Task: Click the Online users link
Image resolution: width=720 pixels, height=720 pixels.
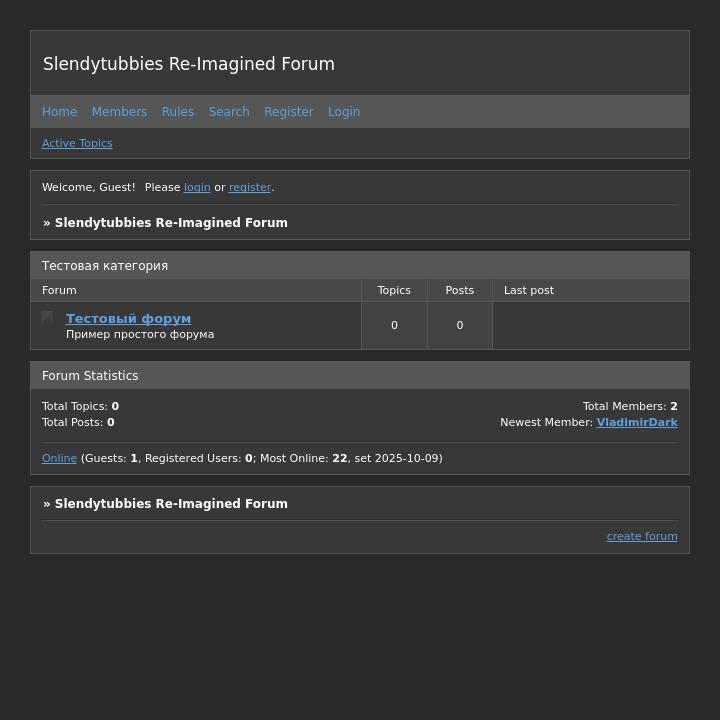Action: (59, 459)
